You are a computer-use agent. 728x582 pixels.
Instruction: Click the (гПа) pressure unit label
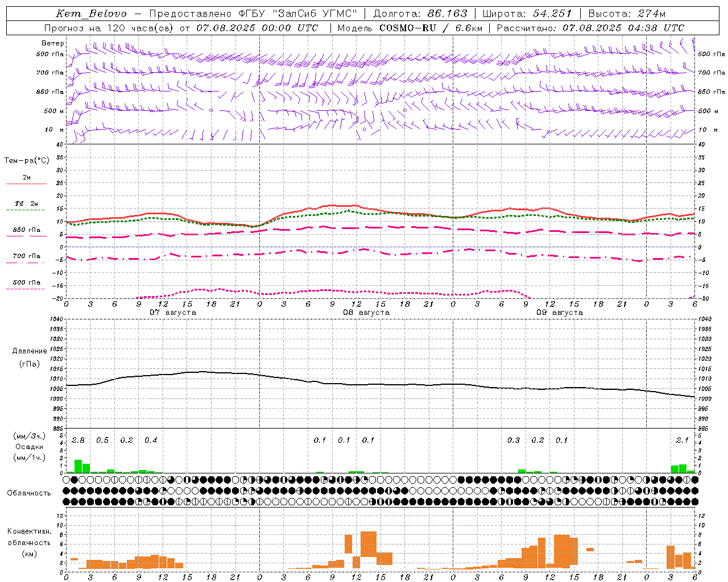(30, 364)
